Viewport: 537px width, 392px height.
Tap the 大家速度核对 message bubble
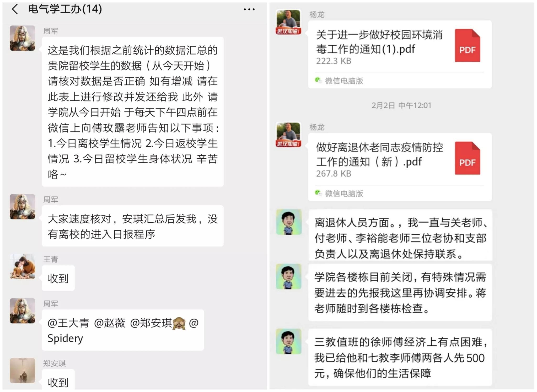(x=133, y=226)
